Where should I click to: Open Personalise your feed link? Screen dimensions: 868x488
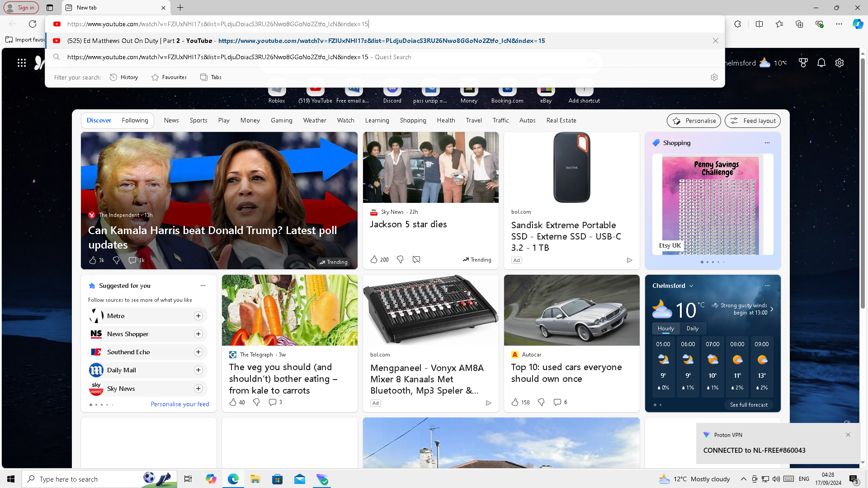point(180,404)
